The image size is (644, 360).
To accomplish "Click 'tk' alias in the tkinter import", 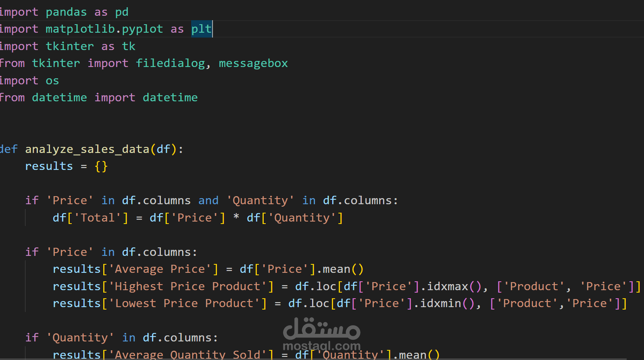I will 129,46.
